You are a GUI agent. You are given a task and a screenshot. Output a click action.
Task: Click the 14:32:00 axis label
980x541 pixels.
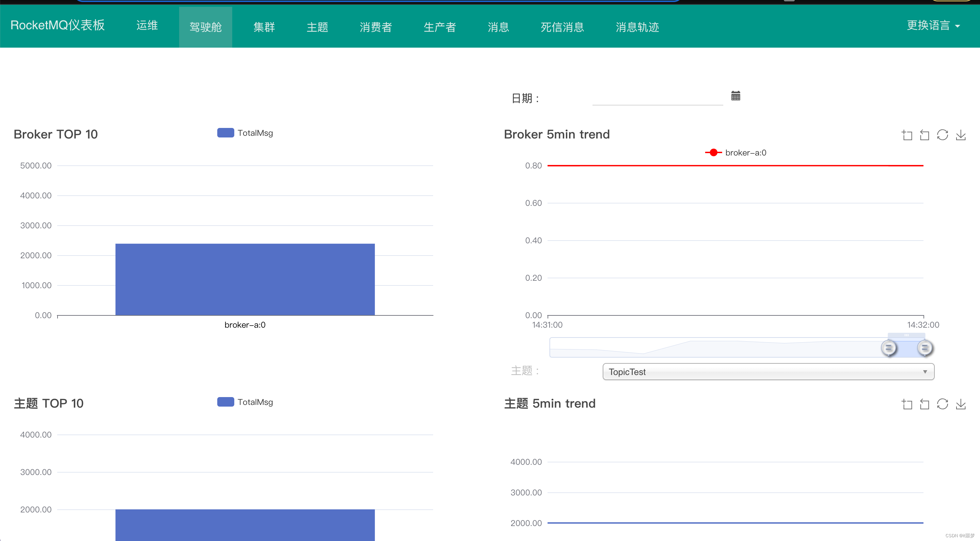[x=923, y=325]
